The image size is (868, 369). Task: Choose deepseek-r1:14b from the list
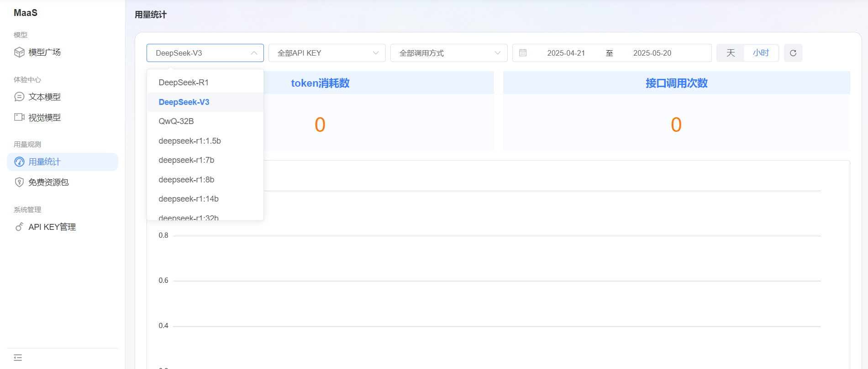[205, 199]
